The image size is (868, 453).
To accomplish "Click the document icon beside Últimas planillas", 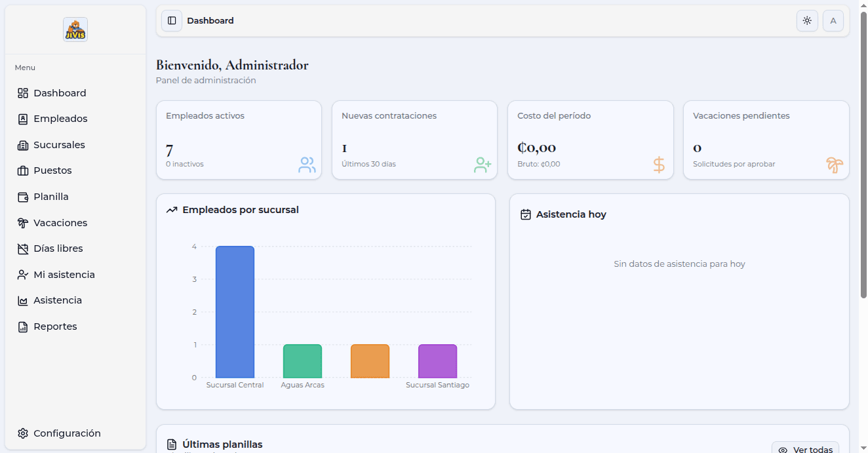I will click(172, 444).
